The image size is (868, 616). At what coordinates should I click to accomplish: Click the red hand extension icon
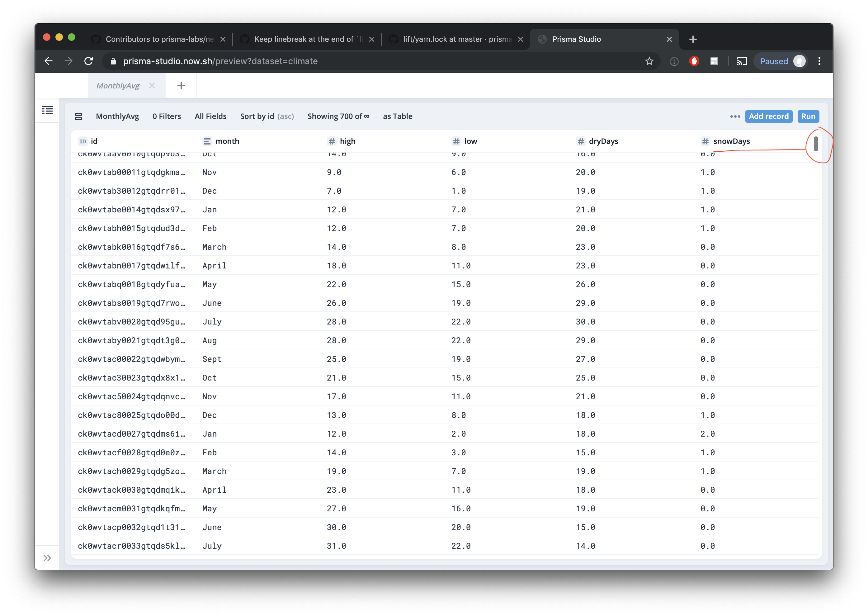(694, 61)
